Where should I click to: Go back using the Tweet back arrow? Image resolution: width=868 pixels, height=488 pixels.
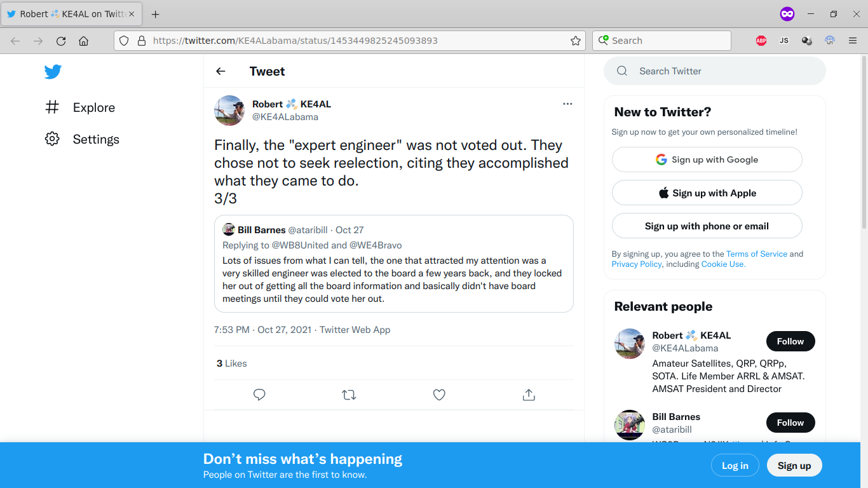[220, 71]
